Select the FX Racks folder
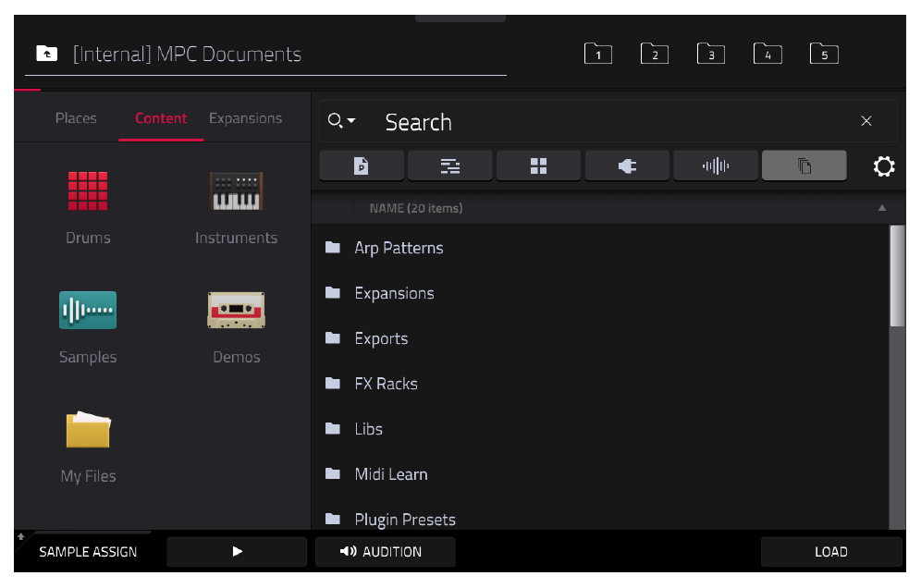Image resolution: width=921 pixels, height=588 pixels. coord(600,383)
